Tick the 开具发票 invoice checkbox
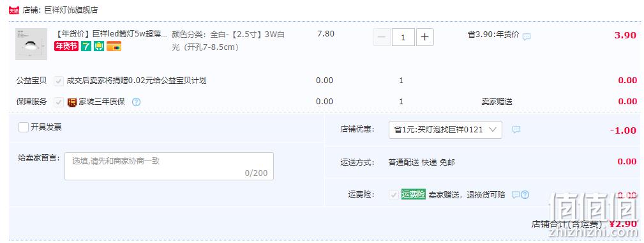Viewport: 644px width, 243px height. coord(24,127)
